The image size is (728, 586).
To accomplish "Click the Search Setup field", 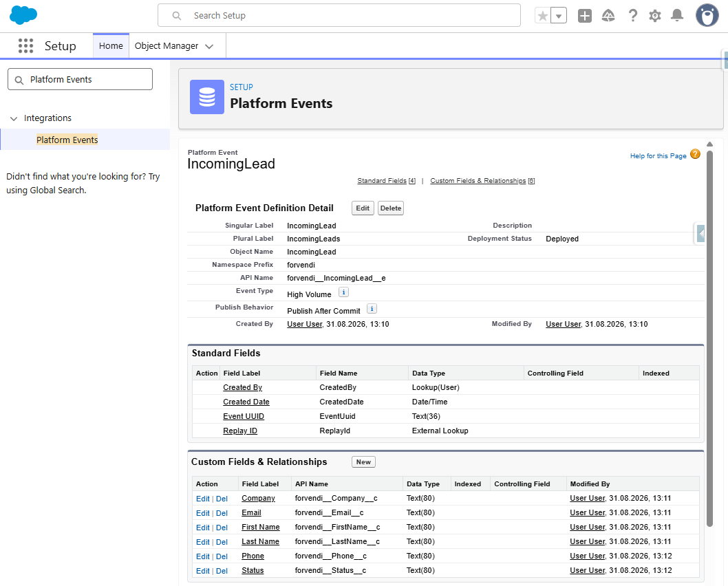I will coord(339,15).
